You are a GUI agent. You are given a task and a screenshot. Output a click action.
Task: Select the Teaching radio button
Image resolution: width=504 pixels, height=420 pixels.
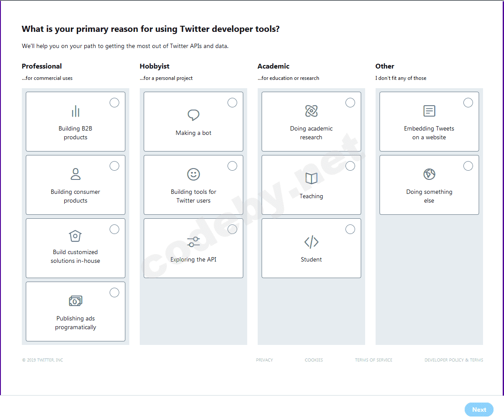coord(350,166)
